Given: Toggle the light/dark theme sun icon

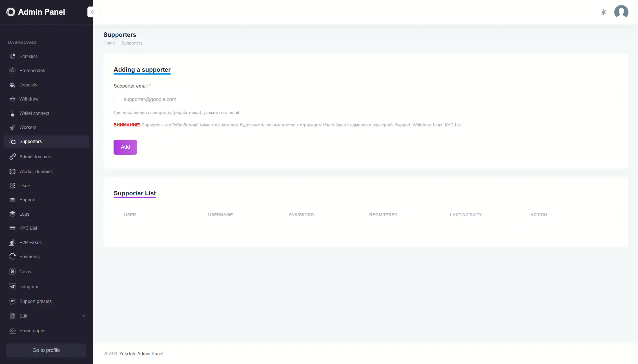Looking at the screenshot, I should (x=603, y=12).
